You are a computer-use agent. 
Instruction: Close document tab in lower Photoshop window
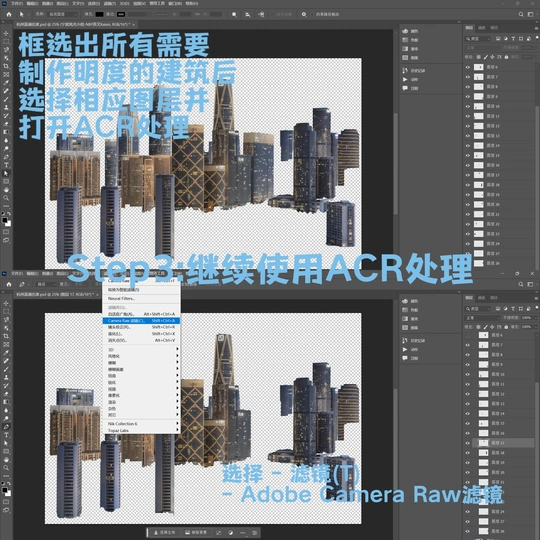pos(98,295)
